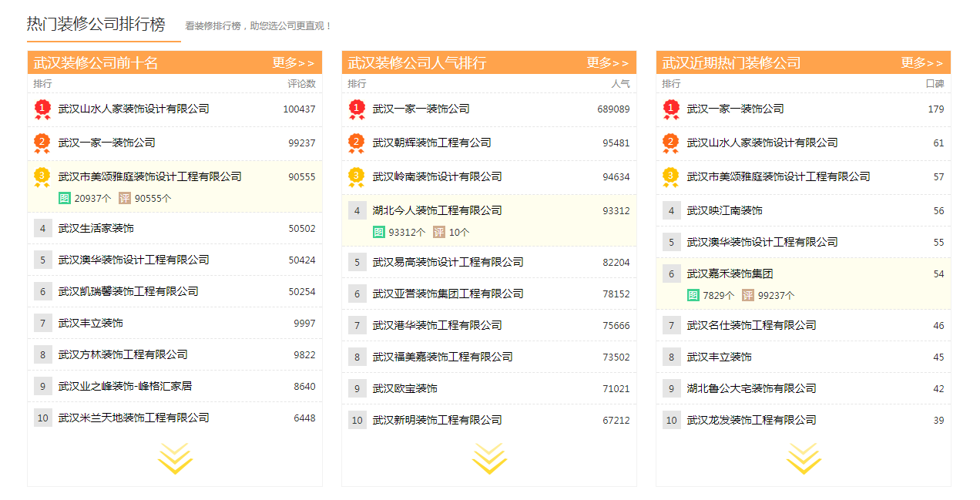Click the rank-1 medal icon in the 人气排行 column
Image resolution: width=980 pixels, height=500 pixels.
tap(356, 109)
